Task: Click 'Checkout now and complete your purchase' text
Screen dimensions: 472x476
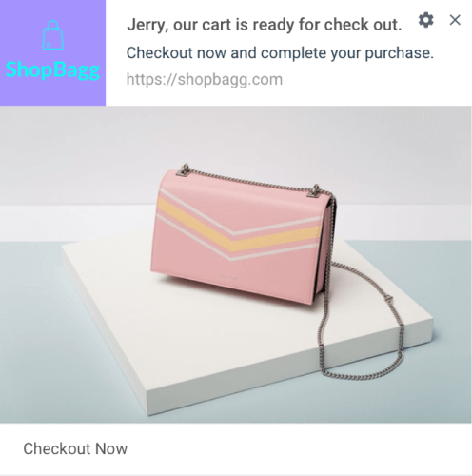Action: click(x=280, y=52)
